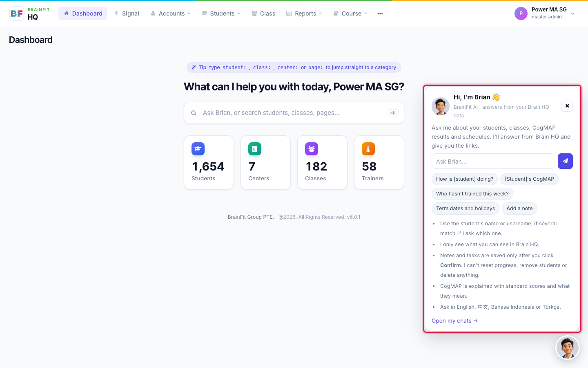588x368 pixels.
Task: Open the Signal nav item
Action: click(127, 13)
